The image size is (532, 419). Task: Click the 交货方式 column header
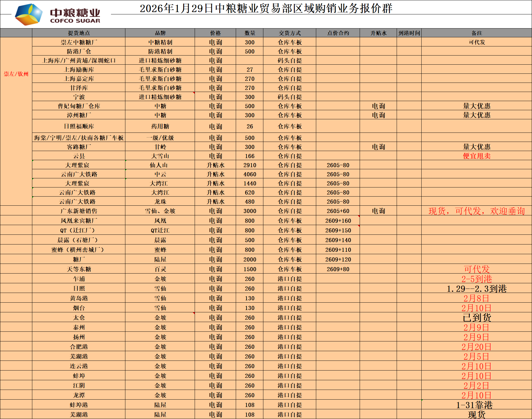click(289, 33)
